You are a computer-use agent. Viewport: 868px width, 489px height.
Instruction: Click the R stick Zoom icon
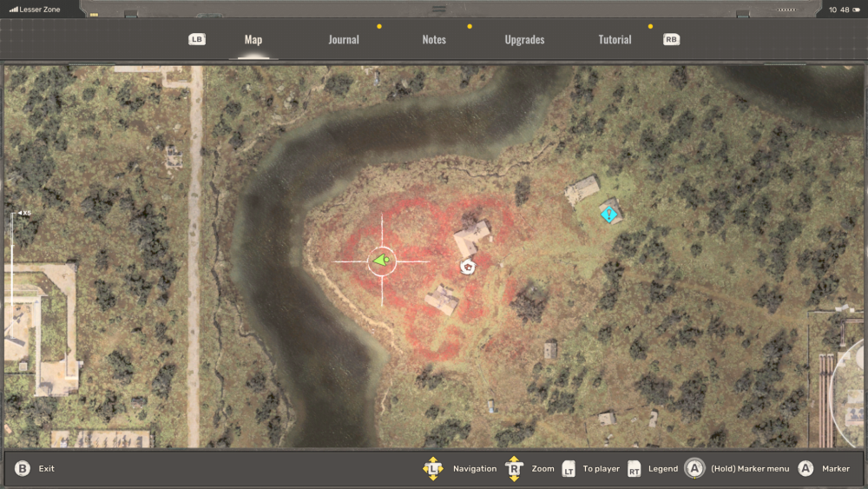pos(514,469)
